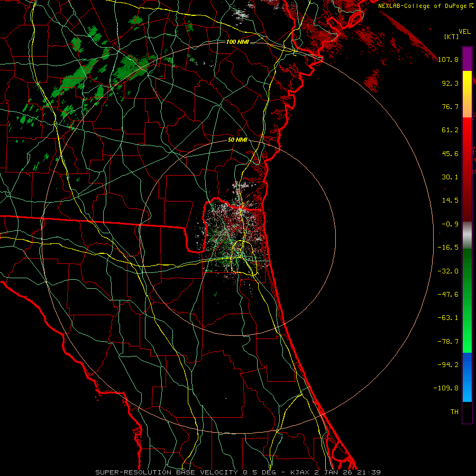
Task: Click the 21:39 timestamp in caption
Action: (368, 472)
